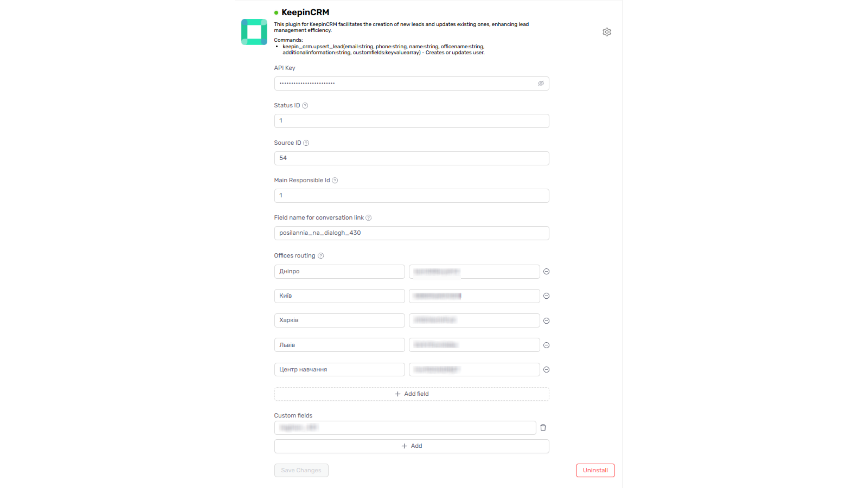Open the Status ID help tooltip
Screen dimensions: 868x488
click(305, 105)
